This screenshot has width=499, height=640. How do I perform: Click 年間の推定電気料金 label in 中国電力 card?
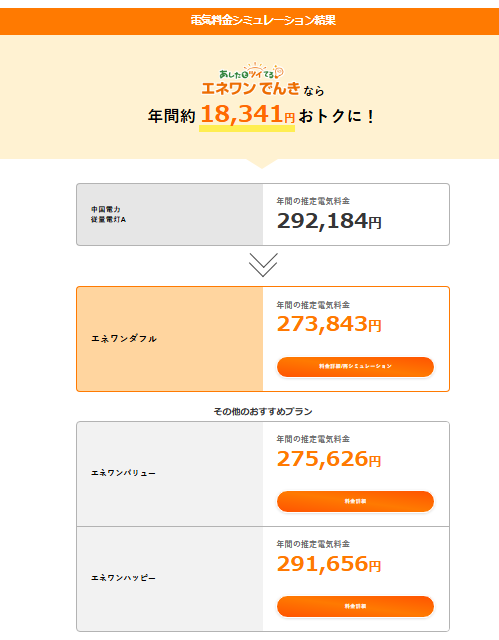[x=313, y=201]
